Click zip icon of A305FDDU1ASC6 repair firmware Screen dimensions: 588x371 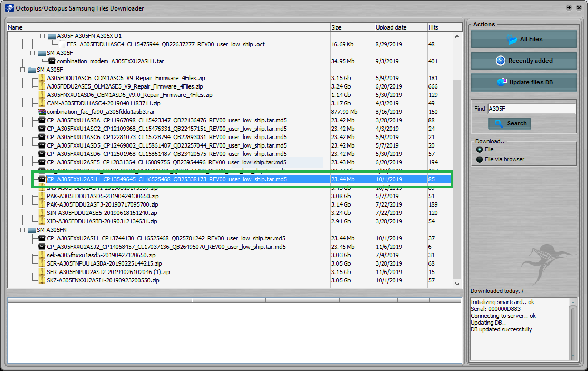(x=42, y=78)
